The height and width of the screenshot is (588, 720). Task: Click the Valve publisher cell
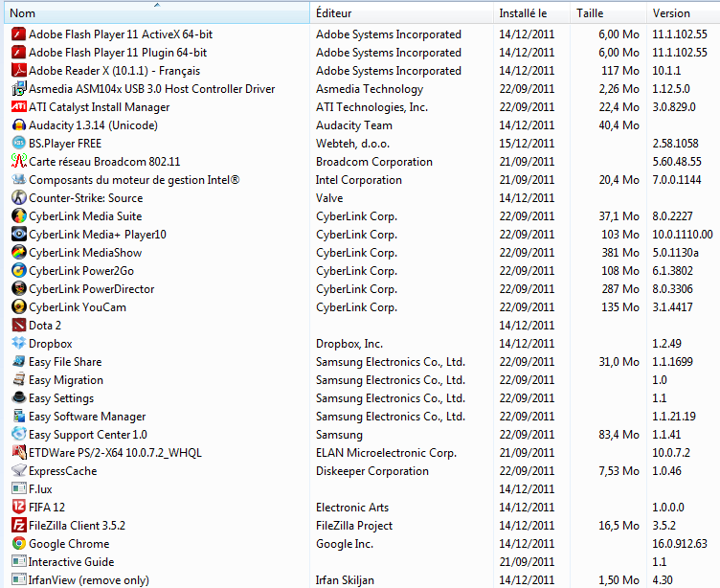tap(329, 198)
